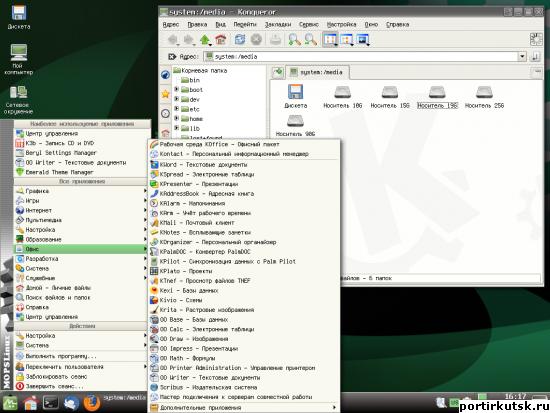Image resolution: width=550 pixels, height=413 pixels.
Task: Launch Krita from the office menu
Action: point(243,310)
